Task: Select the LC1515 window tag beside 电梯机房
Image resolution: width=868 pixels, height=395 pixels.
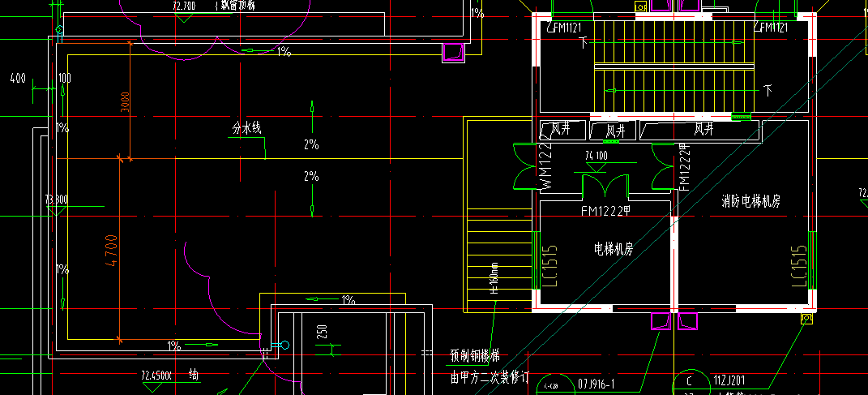Action: pyautogui.click(x=549, y=266)
